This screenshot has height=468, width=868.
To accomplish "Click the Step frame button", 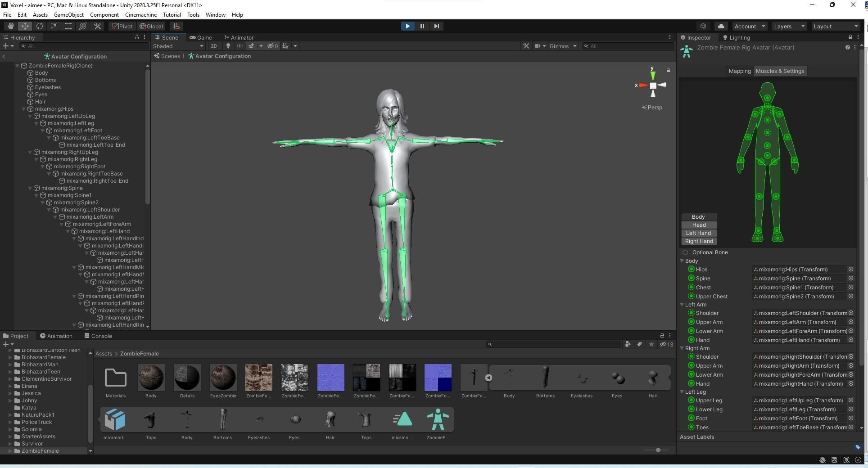I will point(436,26).
